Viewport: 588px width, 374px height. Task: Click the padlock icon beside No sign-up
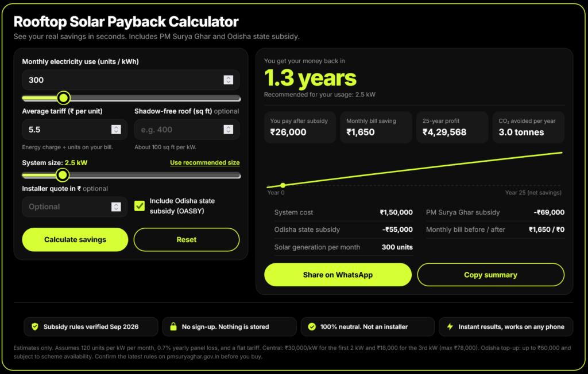(x=173, y=326)
